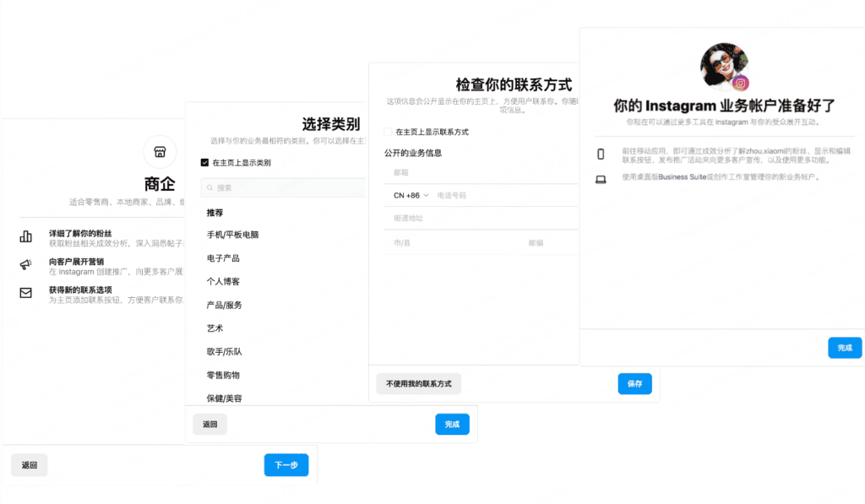Click the search magnifier icon in category search

tap(209, 188)
